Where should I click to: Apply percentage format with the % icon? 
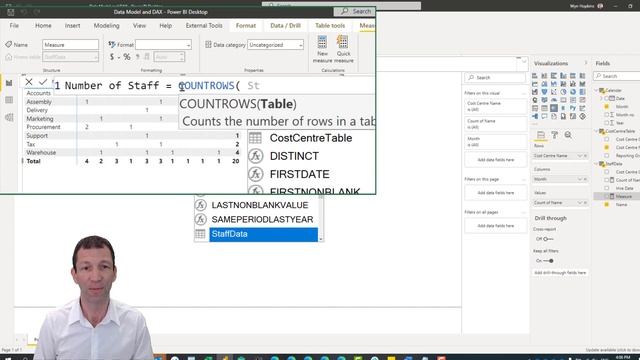pyautogui.click(x=127, y=57)
